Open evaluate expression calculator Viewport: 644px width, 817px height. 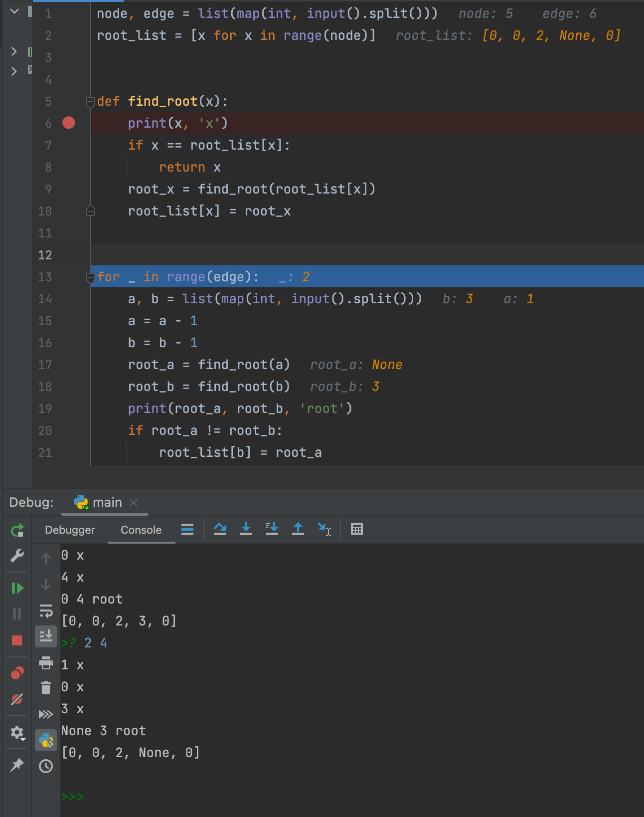point(357,529)
